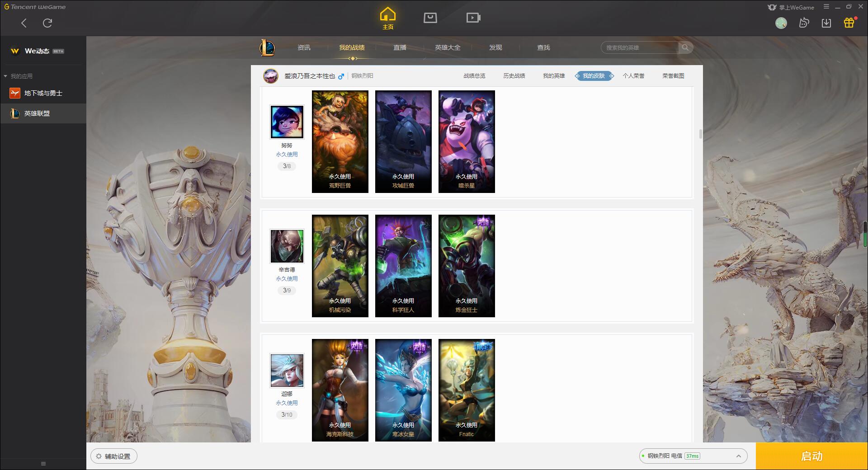This screenshot has height=470, width=868.
Task: Switch to 个人荣誉 subtab
Action: [633, 76]
